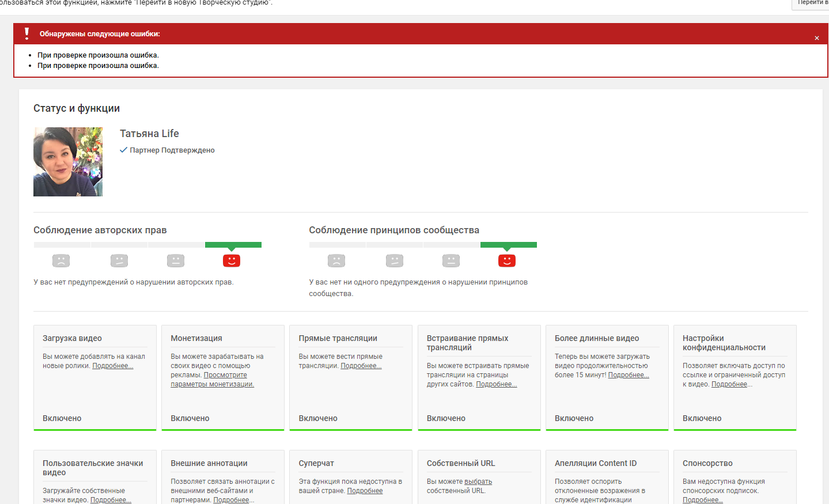The image size is (829, 504).
Task: Click the red happy face under copyright status
Action: coord(232,260)
